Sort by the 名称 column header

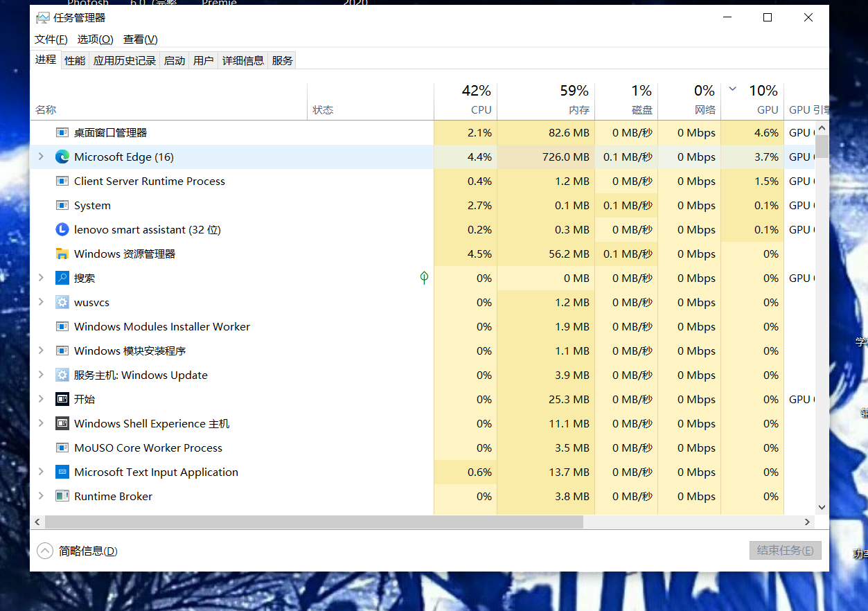[x=168, y=101]
